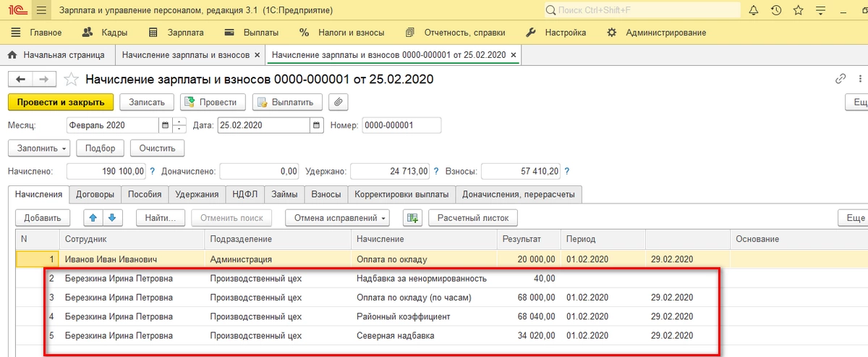This screenshot has height=357, width=868.
Task: Click the 68 000,00 result cell
Action: point(529,297)
